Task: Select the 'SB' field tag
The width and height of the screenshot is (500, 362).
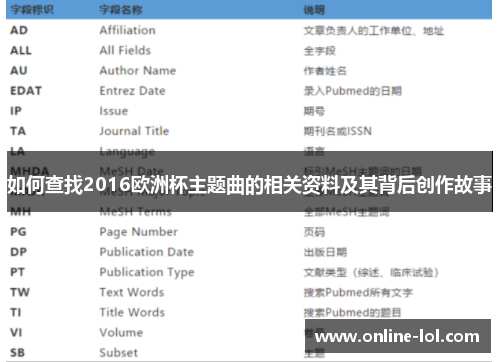Action: click(18, 353)
